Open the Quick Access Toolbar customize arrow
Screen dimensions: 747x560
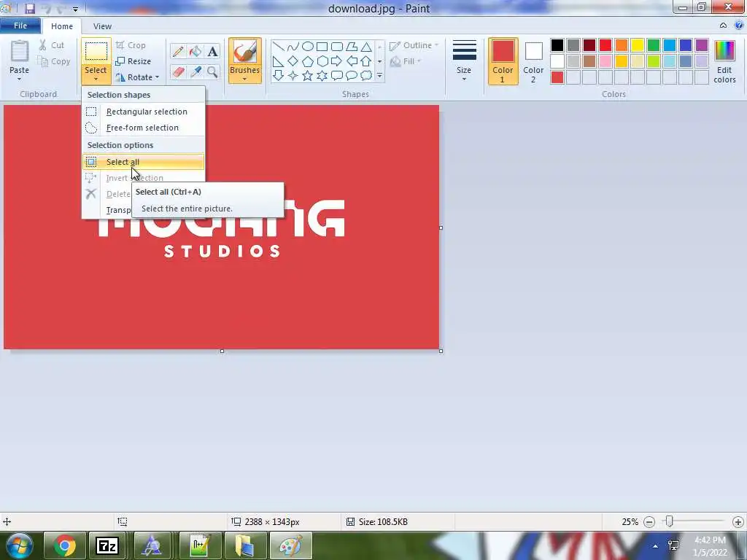[x=75, y=9]
